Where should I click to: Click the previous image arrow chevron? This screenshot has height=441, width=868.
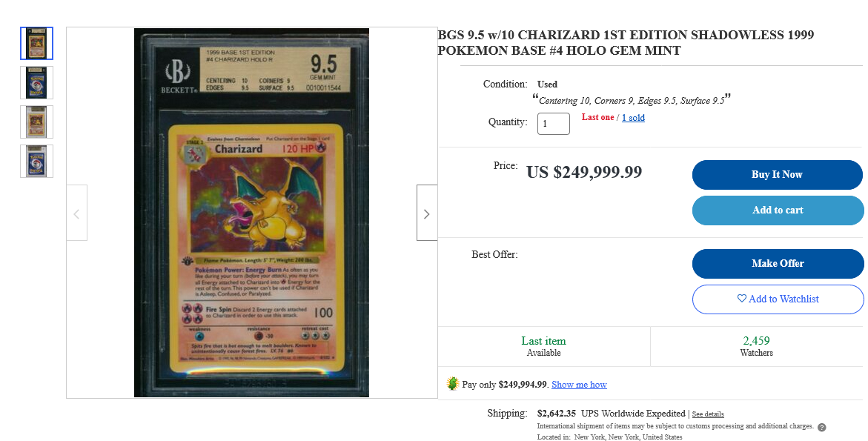pyautogui.click(x=76, y=213)
